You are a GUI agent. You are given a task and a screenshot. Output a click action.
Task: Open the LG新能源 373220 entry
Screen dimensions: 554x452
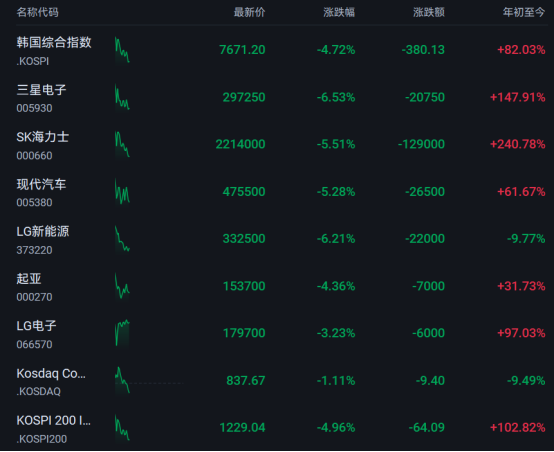pos(43,240)
